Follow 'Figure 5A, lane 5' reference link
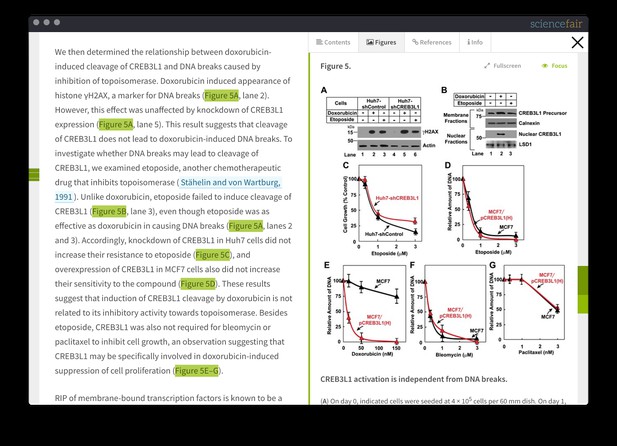 point(116,125)
